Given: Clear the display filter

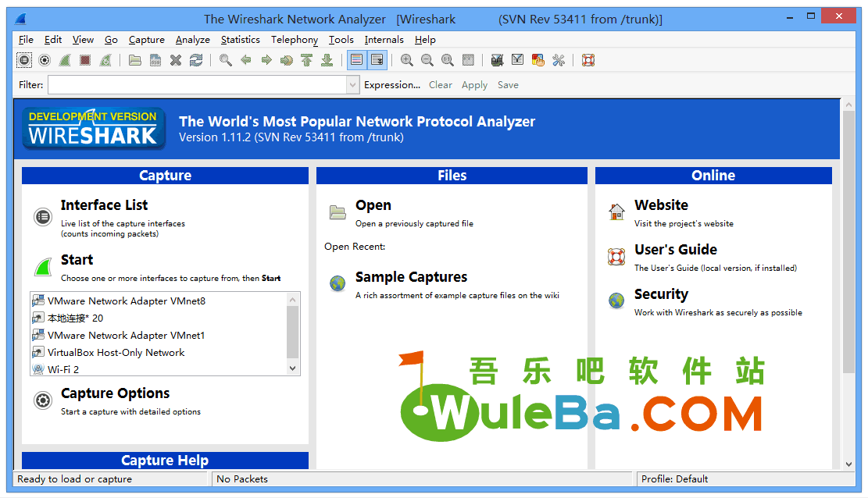Looking at the screenshot, I should tap(441, 84).
